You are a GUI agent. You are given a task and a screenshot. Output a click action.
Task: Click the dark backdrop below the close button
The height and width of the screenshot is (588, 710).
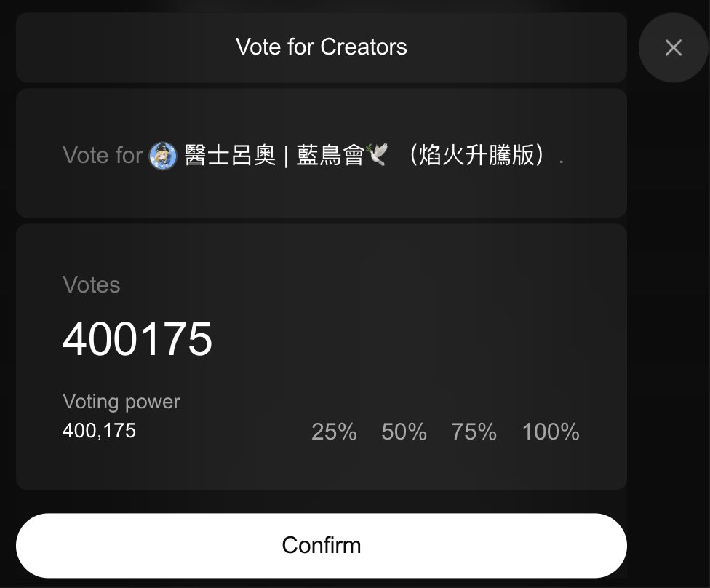point(669,291)
